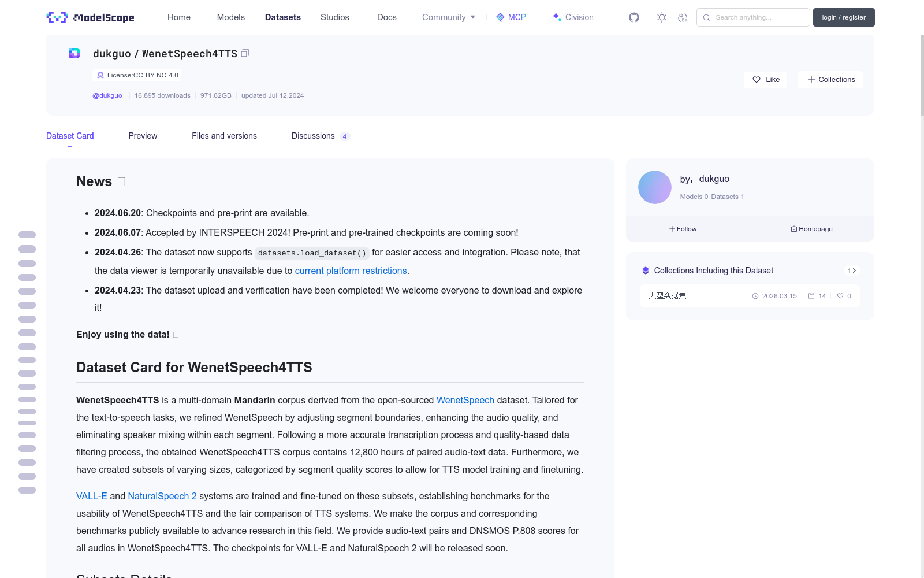Copy the dataset name WenetSpeech4TTS

click(x=245, y=53)
